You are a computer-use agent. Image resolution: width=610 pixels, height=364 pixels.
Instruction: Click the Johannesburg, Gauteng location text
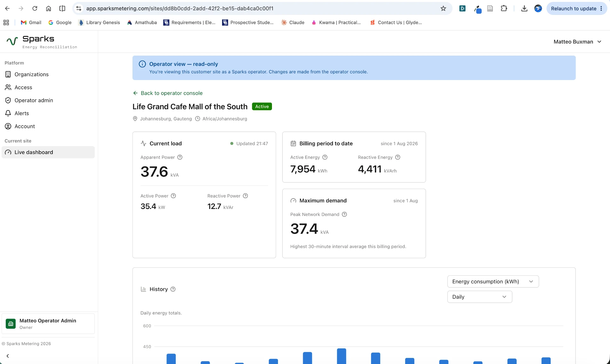(166, 119)
